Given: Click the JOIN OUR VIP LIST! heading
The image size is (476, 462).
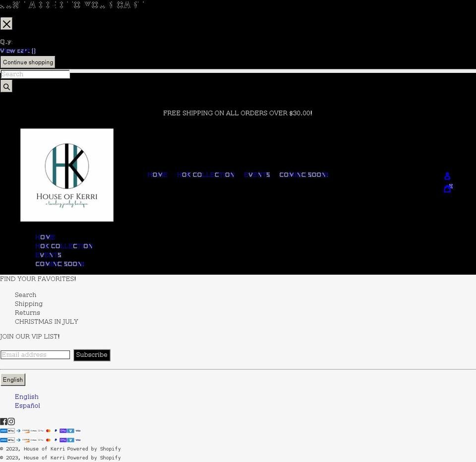Looking at the screenshot, I should click(x=30, y=336).
